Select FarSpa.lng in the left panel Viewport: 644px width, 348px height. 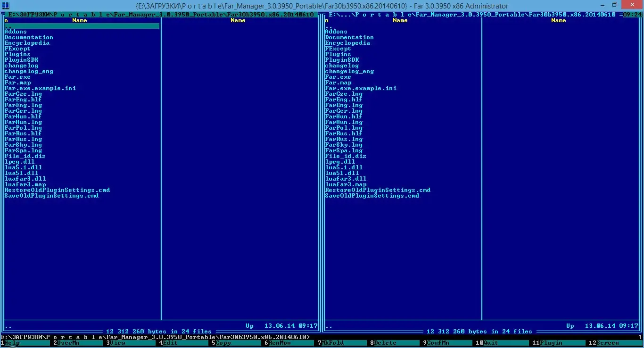pos(23,150)
